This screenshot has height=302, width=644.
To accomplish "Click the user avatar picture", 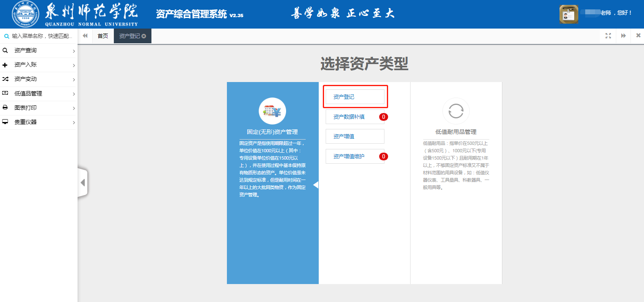I will (x=568, y=14).
